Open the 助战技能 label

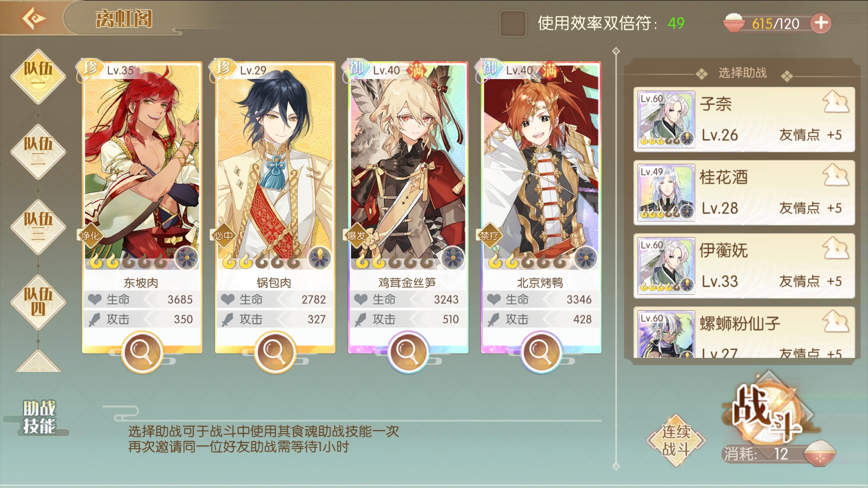[39, 417]
